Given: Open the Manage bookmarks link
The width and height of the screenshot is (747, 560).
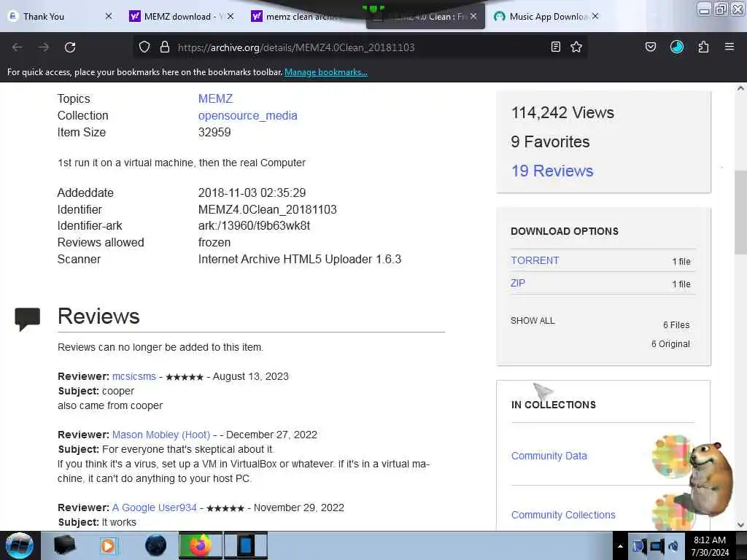Looking at the screenshot, I should coord(326,72).
